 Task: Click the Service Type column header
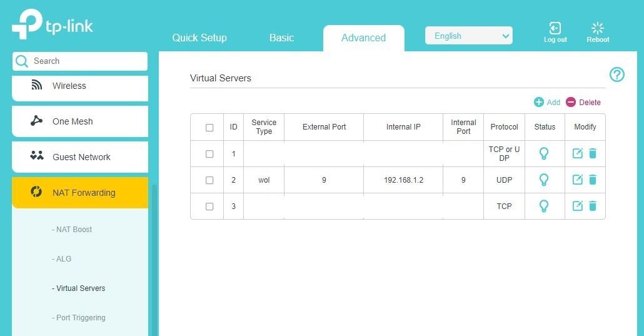264,127
